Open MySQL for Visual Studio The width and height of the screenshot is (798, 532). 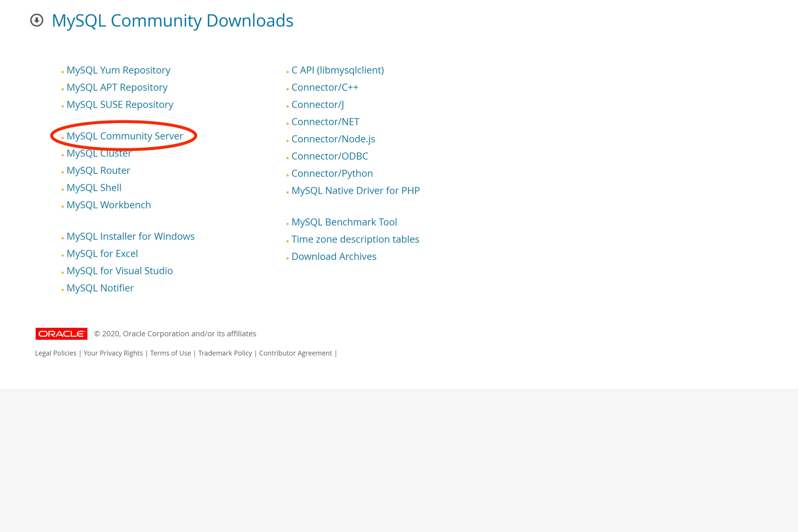pyautogui.click(x=120, y=271)
